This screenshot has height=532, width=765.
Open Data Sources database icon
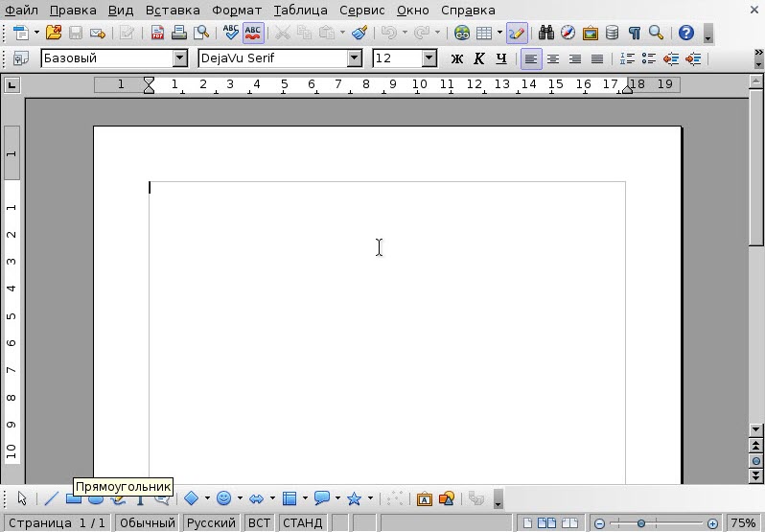tap(612, 34)
